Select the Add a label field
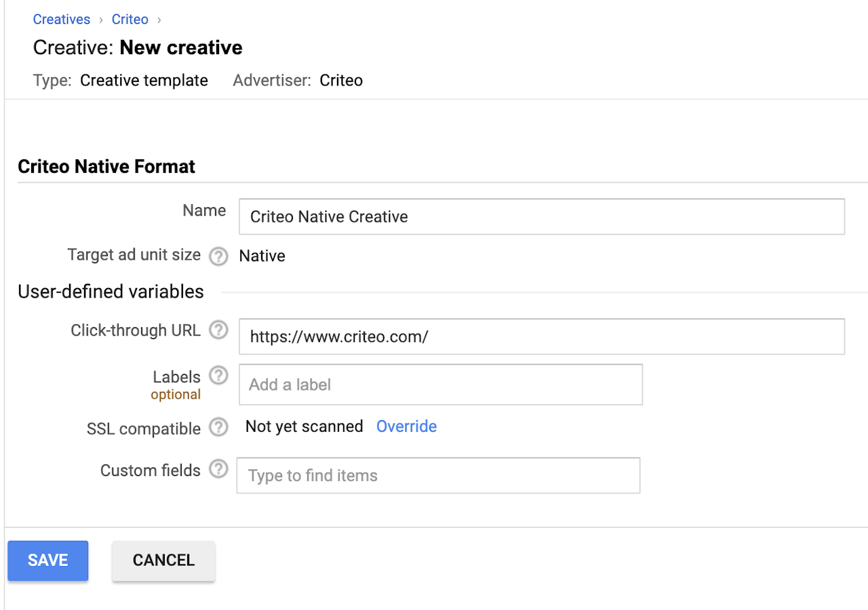This screenshot has width=868, height=610. (x=440, y=385)
